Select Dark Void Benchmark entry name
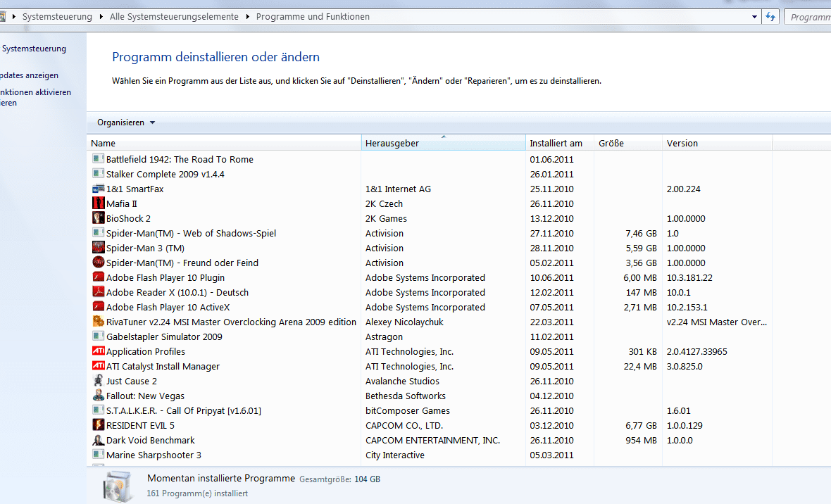 [151, 441]
